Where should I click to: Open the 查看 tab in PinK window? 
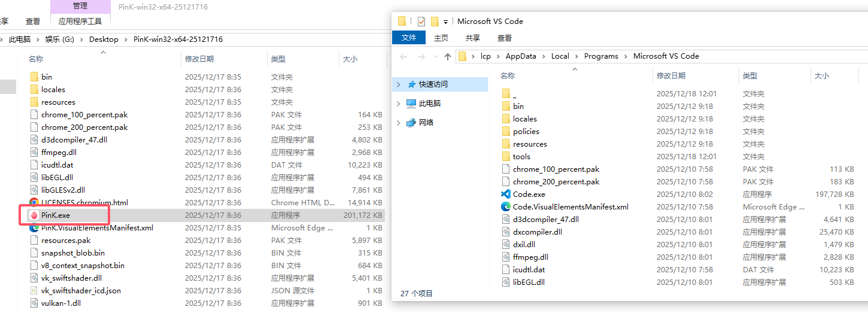click(33, 22)
